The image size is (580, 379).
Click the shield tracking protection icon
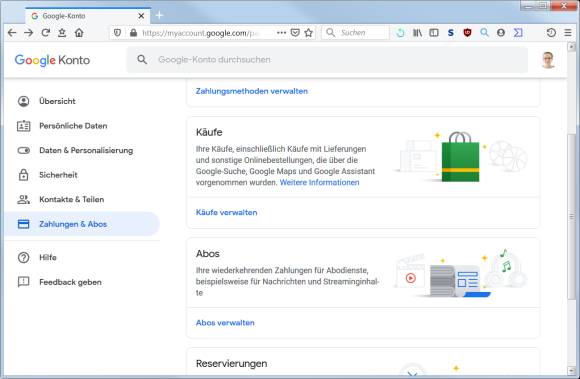pos(117,33)
